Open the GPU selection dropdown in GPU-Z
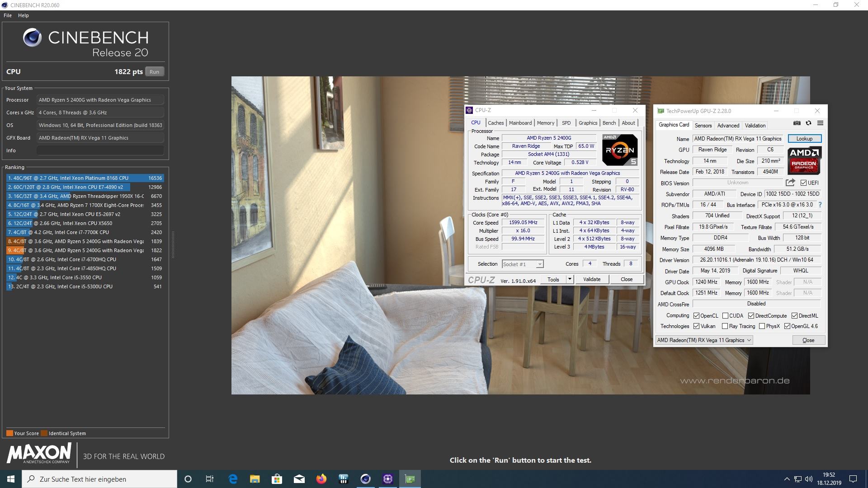Screen dimensions: 868x488 click(x=704, y=340)
